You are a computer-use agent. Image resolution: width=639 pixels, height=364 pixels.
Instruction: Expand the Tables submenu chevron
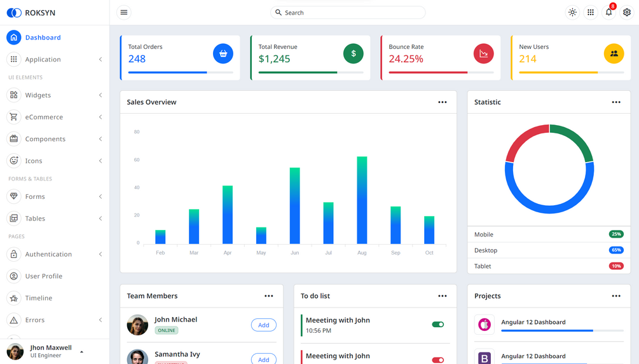tap(100, 219)
